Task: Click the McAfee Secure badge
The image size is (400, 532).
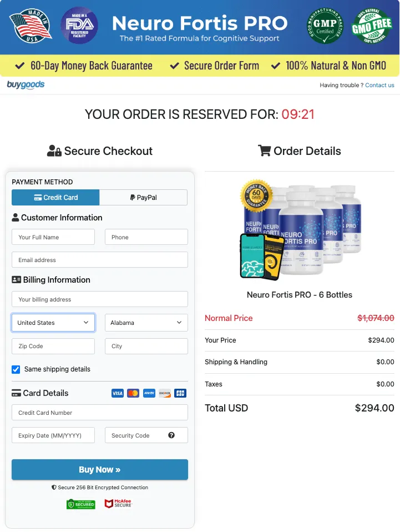Action: pos(118,504)
